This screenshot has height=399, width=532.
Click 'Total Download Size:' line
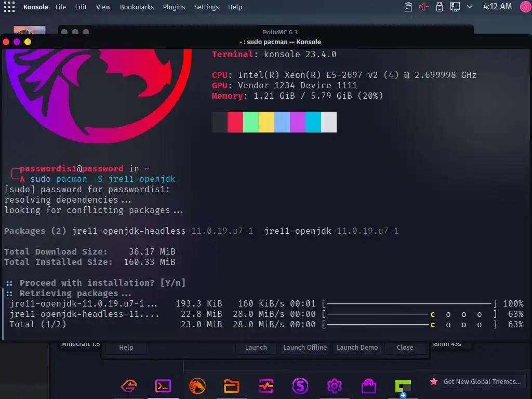pyautogui.click(x=89, y=251)
